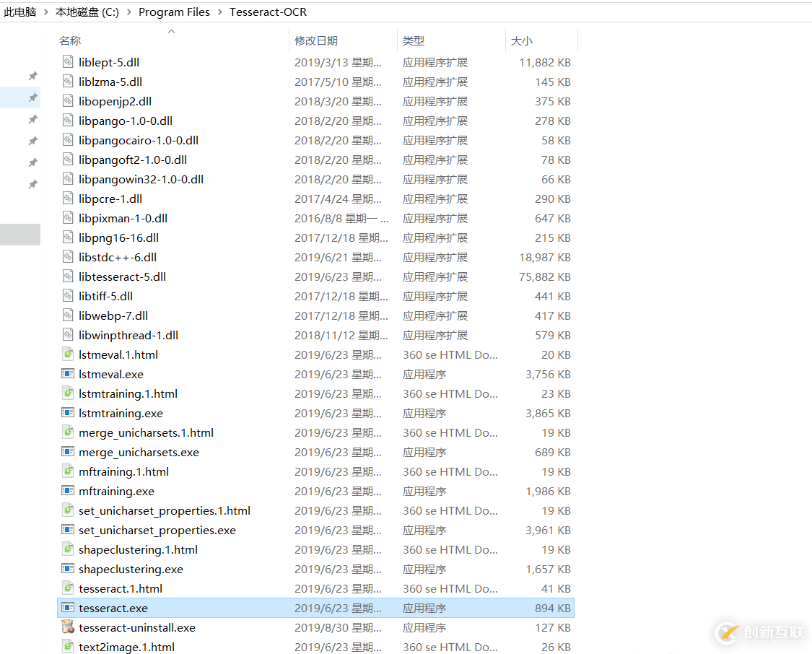Click the mftraining.1.html document icon
The height and width of the screenshot is (654, 812).
click(x=68, y=471)
